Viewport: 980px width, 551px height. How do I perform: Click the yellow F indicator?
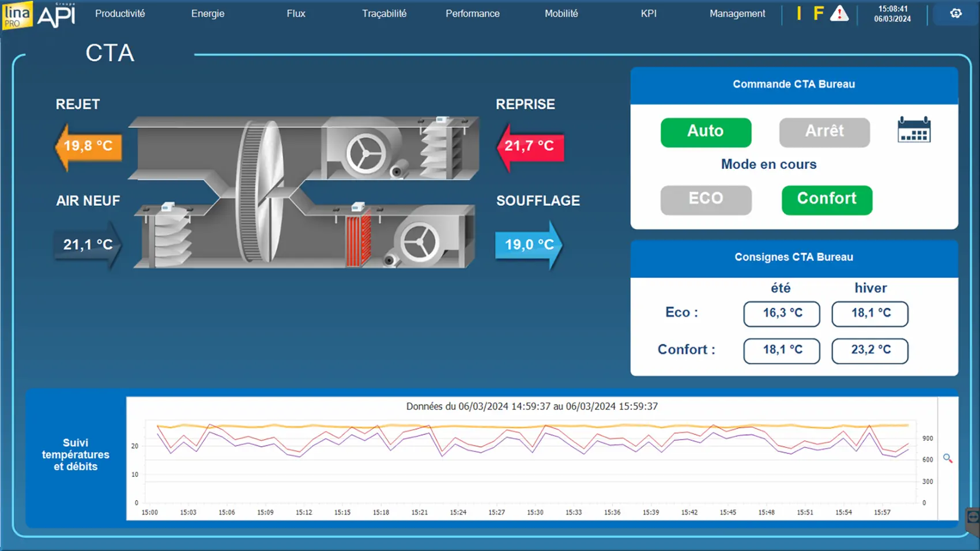click(x=818, y=13)
